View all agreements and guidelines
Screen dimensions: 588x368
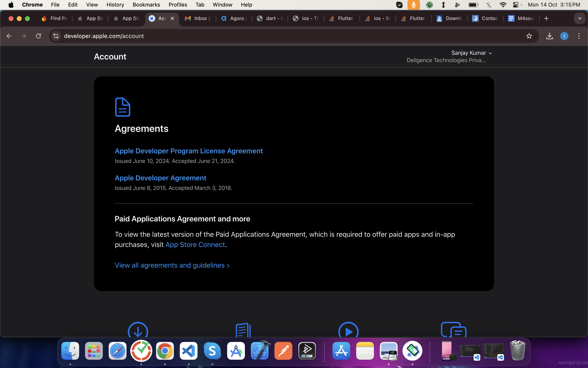tap(172, 265)
